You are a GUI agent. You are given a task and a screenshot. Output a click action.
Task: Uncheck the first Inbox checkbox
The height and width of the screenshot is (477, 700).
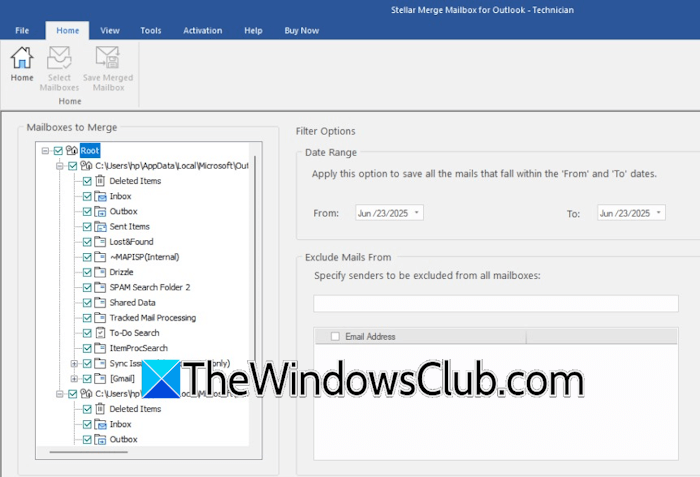point(87,196)
